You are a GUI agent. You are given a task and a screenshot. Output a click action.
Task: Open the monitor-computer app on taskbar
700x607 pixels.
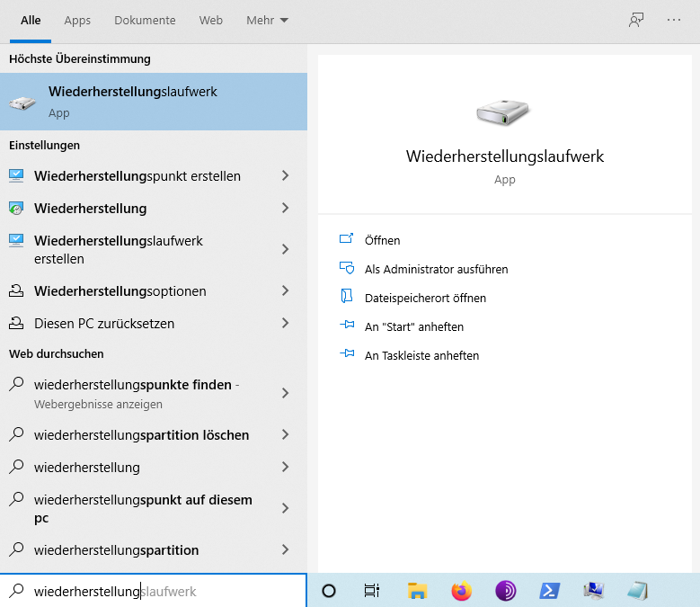(x=593, y=591)
